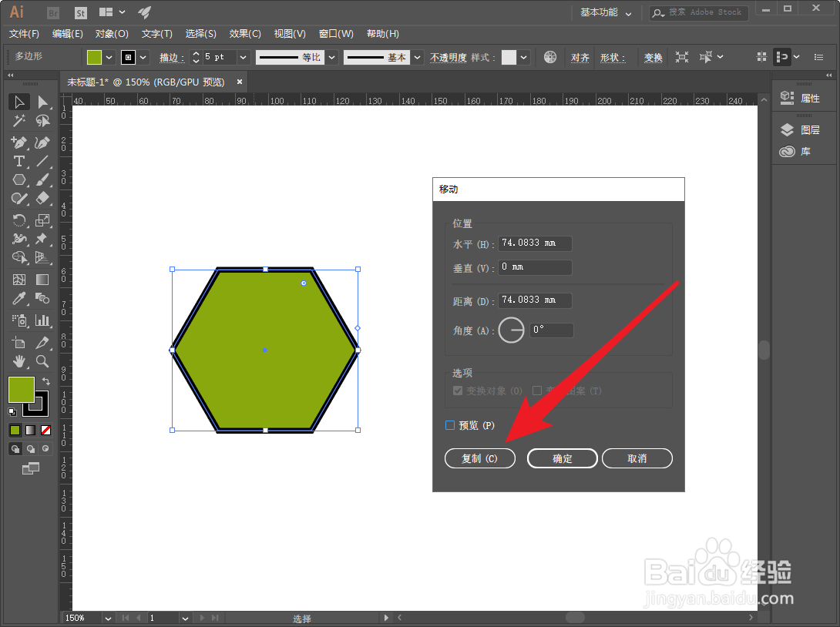Open fill color dropdown in control bar
The height and width of the screenshot is (627, 840).
tap(109, 57)
